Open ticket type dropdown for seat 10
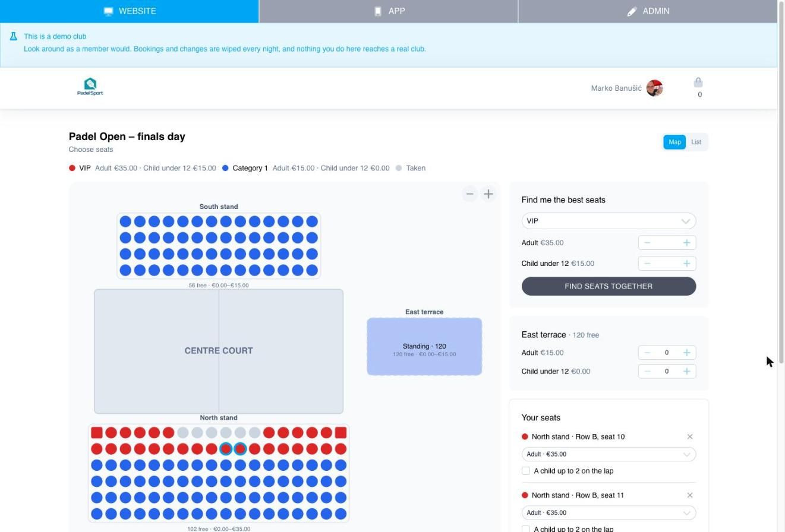 click(609, 454)
